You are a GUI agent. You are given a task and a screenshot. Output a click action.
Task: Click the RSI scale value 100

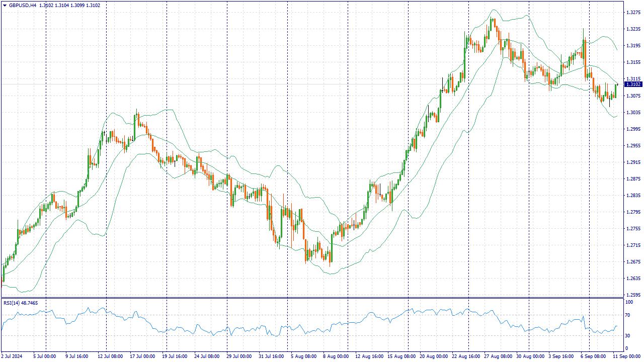click(629, 302)
